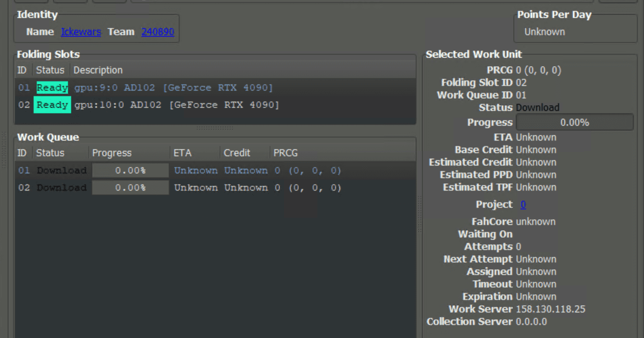Open the Ickewars donor name link
The width and height of the screenshot is (644, 338).
tap(81, 32)
